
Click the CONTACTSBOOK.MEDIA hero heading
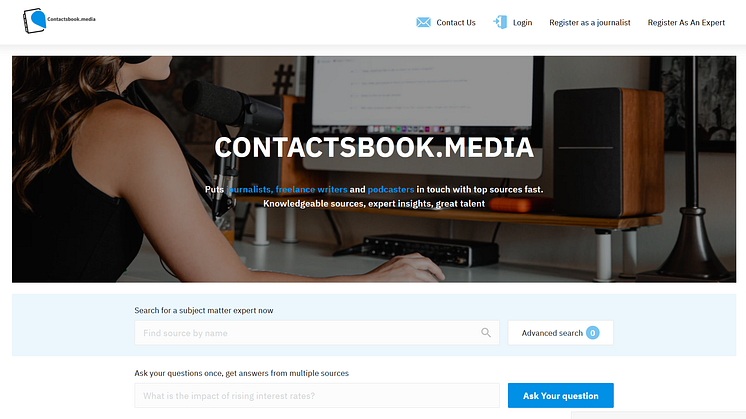pyautogui.click(x=373, y=148)
